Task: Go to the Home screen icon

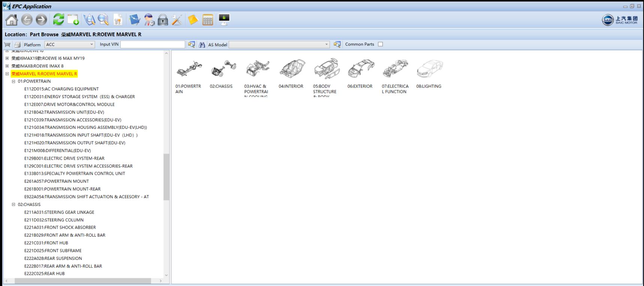Action: pos(12,19)
